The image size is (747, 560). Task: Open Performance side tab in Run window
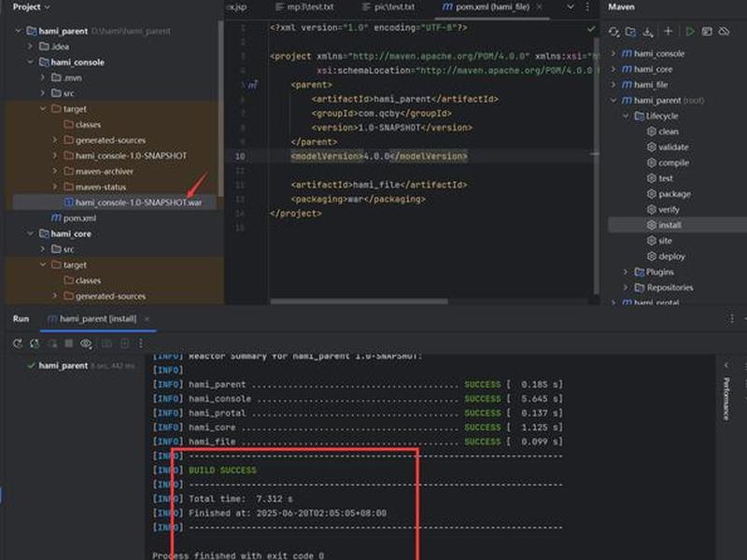point(726,399)
